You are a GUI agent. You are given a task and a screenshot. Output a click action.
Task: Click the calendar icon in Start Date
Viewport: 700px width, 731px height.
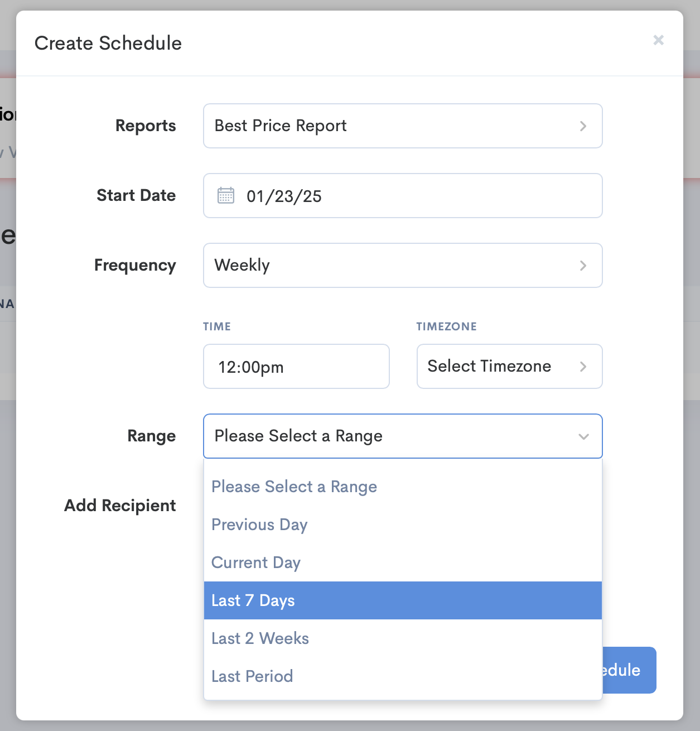[x=225, y=195]
